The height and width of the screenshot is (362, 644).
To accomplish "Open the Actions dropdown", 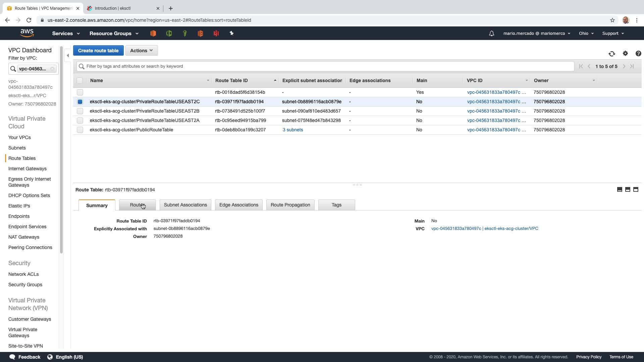I will tap(141, 51).
